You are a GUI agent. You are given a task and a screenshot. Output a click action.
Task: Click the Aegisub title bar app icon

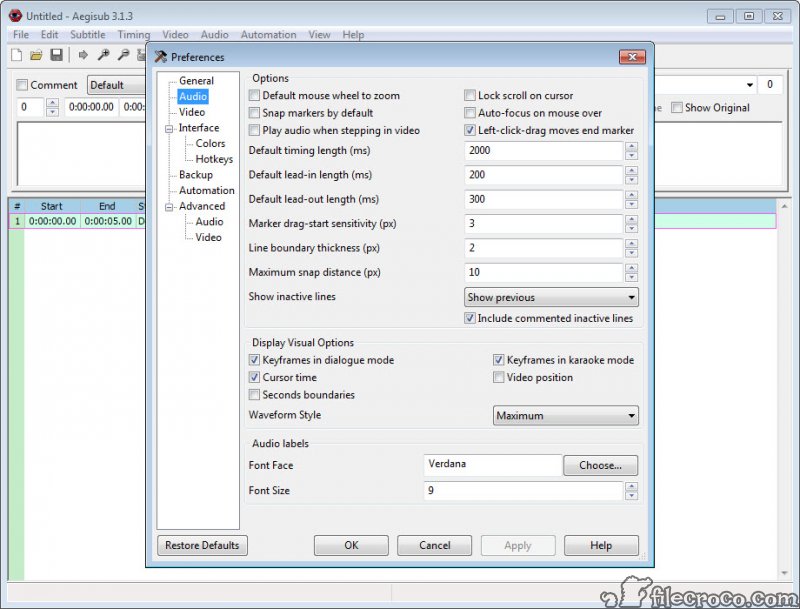(x=15, y=16)
